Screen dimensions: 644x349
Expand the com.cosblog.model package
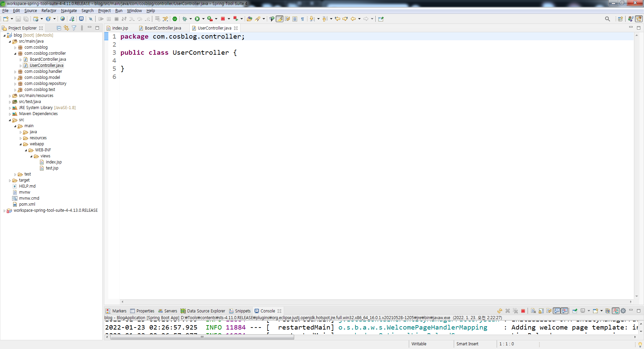(x=15, y=78)
